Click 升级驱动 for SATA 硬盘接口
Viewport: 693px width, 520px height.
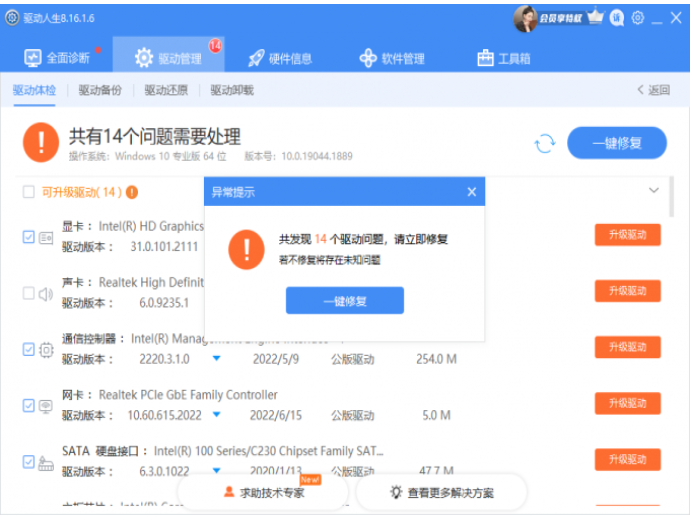coord(628,459)
